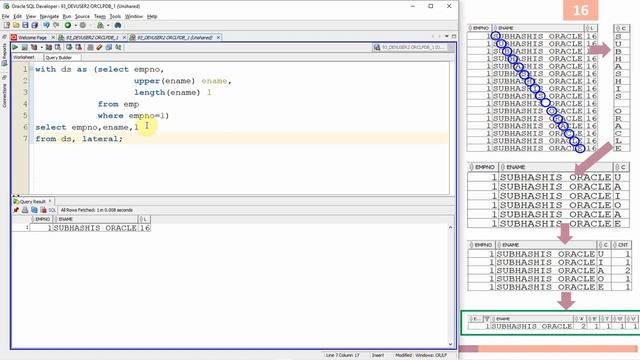
Task: Click the EMPNO column header in Query Result
Action: 41,219
